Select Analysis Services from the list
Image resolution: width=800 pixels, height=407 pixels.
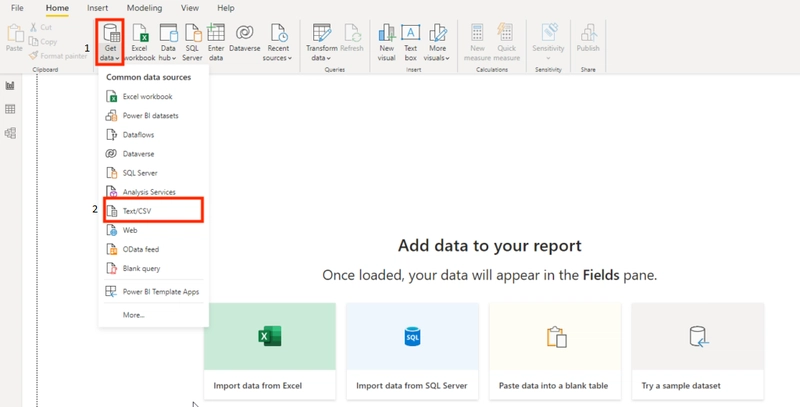pyautogui.click(x=154, y=192)
